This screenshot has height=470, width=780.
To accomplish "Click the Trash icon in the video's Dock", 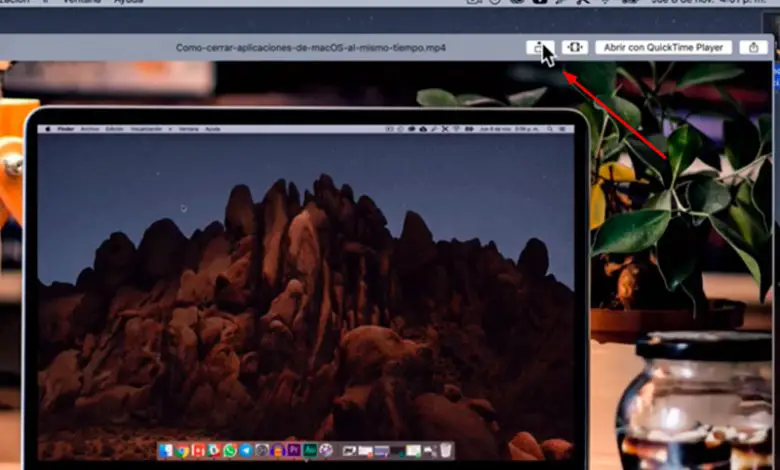I will tap(446, 450).
